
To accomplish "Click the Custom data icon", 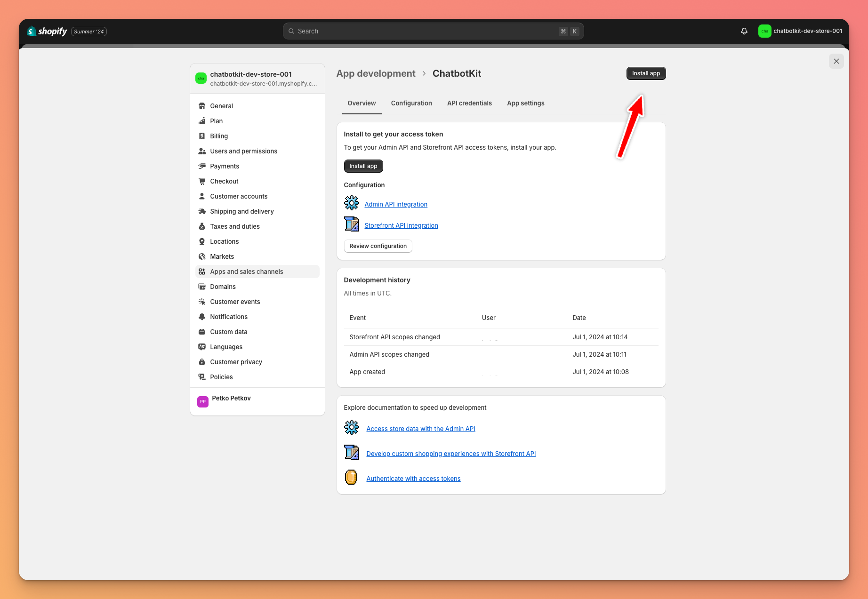I will [202, 332].
